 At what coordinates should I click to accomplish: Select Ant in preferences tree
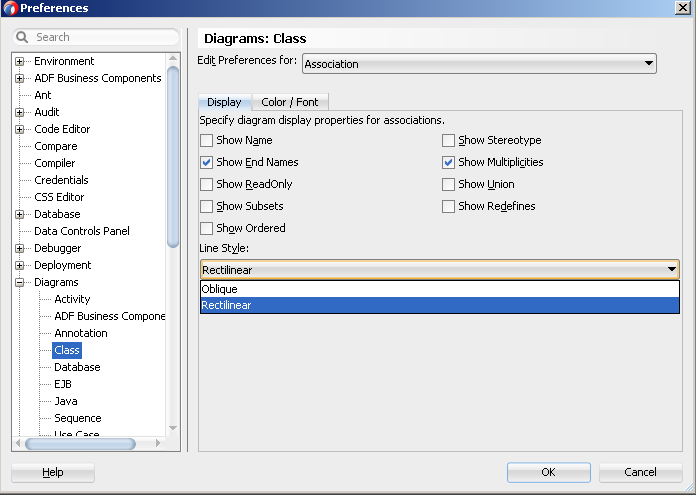click(43, 95)
